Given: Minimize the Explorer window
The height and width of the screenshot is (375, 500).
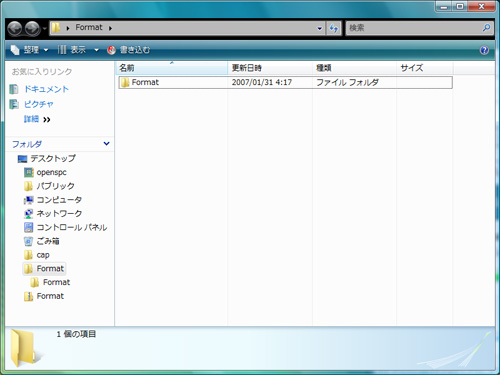Looking at the screenshot, I should [444, 6].
